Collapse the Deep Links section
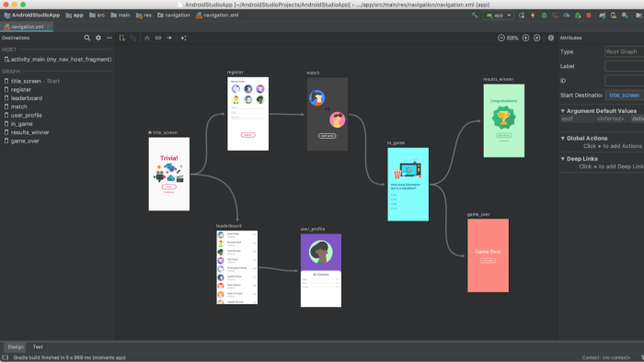This screenshot has width=644, height=362. tap(563, 159)
